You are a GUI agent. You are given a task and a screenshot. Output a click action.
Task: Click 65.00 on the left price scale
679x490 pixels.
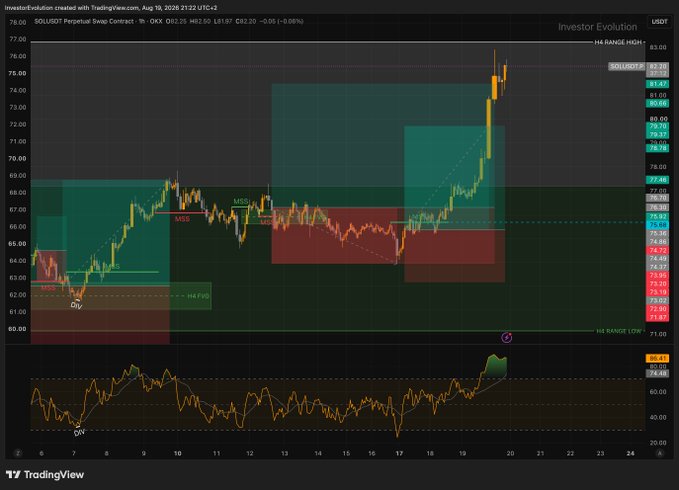pyautogui.click(x=17, y=244)
